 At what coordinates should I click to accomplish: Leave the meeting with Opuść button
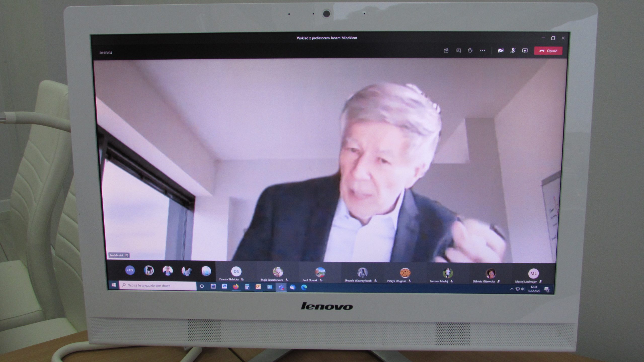point(548,51)
